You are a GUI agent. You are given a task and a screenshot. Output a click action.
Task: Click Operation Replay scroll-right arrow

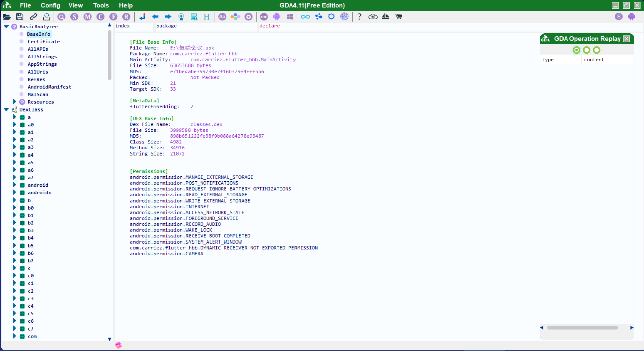pos(632,327)
